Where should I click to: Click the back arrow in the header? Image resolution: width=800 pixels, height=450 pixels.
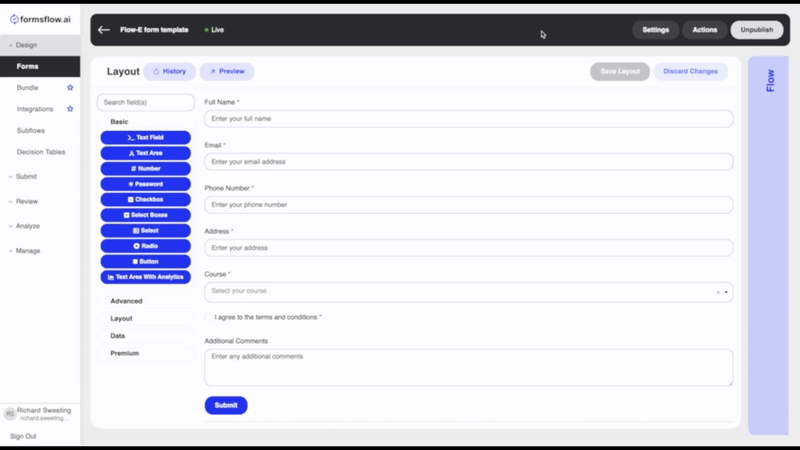point(104,30)
